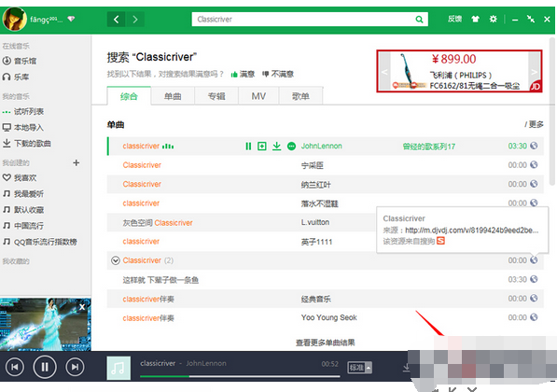The width and height of the screenshot is (557, 392).
Task: Toggle pause in bottom player bar
Action: click(x=45, y=367)
